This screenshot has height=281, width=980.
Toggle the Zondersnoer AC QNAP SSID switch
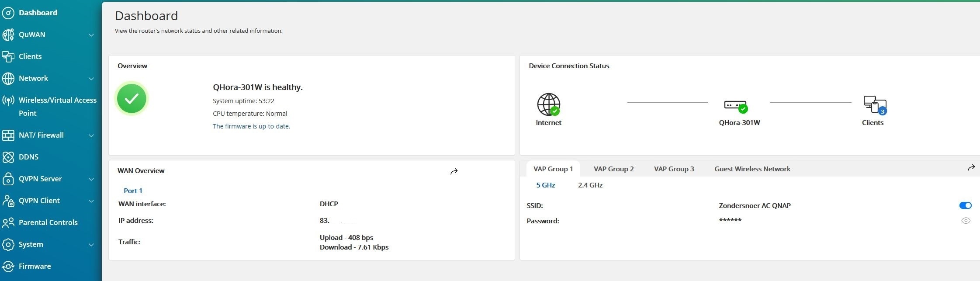coord(965,205)
